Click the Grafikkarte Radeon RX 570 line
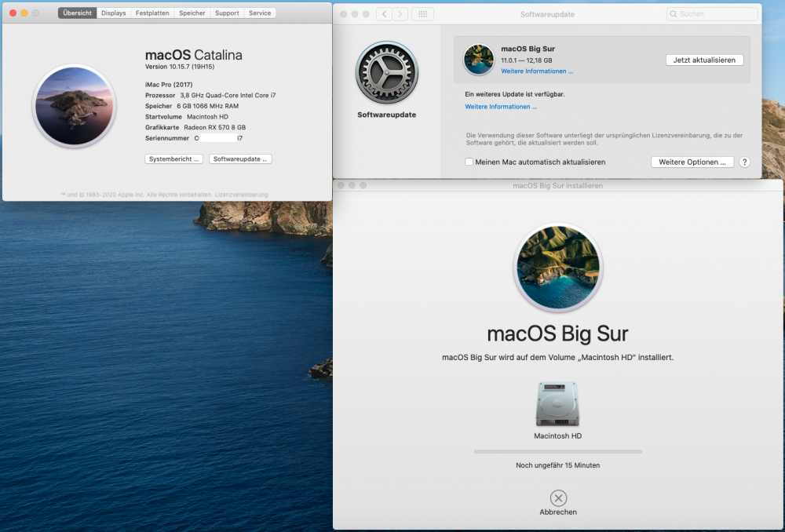Image resolution: width=785 pixels, height=532 pixels. click(195, 128)
